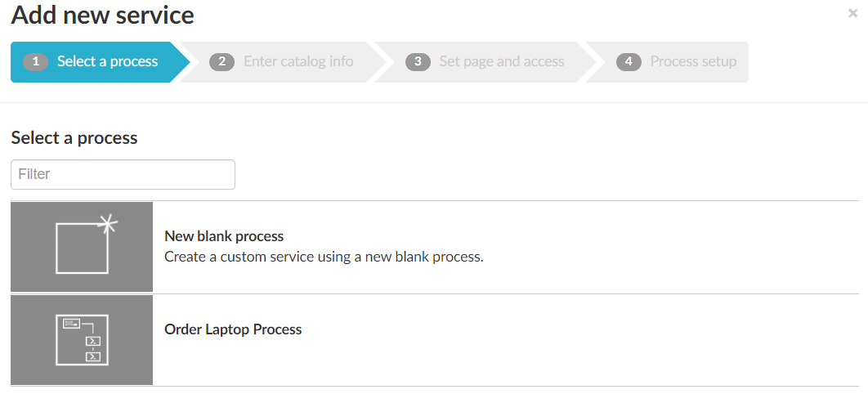Click the asterisk on the blank process thumbnail
Viewport: 868px width, 403px height.
click(x=108, y=223)
